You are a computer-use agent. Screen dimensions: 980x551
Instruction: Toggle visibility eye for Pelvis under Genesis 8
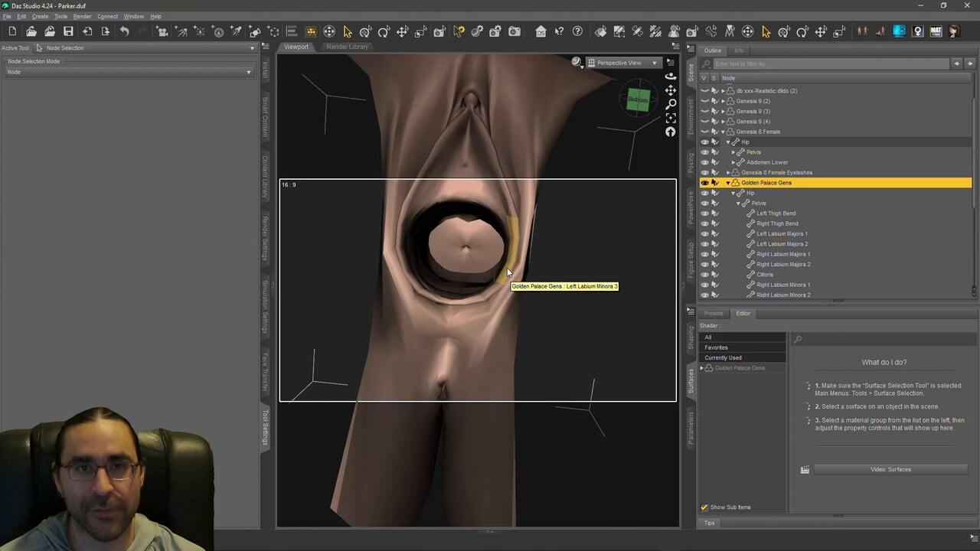click(x=704, y=152)
